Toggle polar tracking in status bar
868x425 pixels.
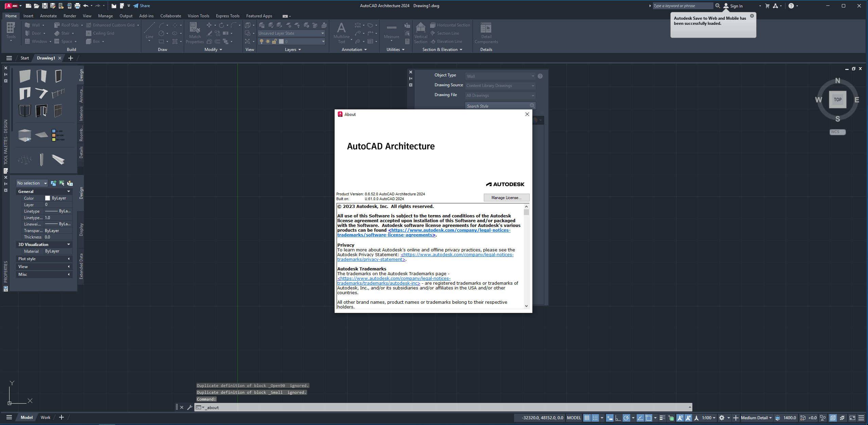point(626,418)
